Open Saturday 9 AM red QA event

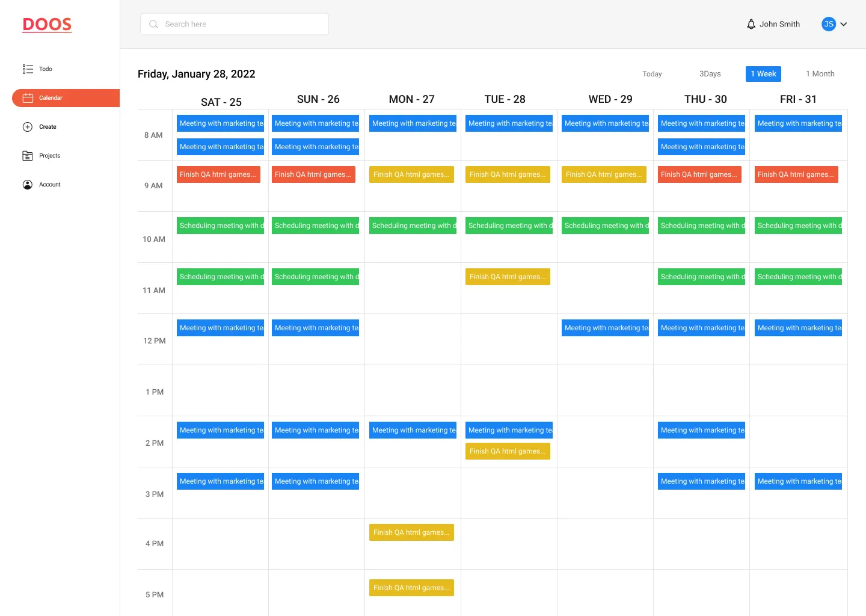tap(218, 174)
